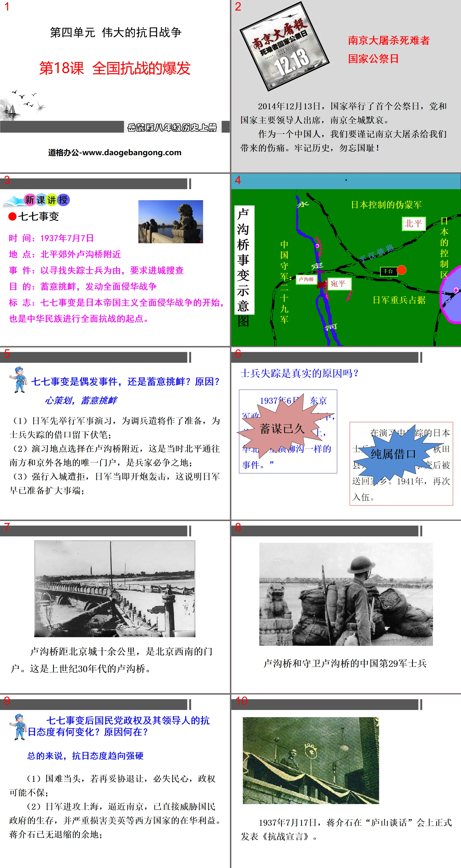Viewport: 461px width, 868px height.
Task: Select the blue line 总的来说，抗日态度趋向强硬
Action: [x=85, y=756]
